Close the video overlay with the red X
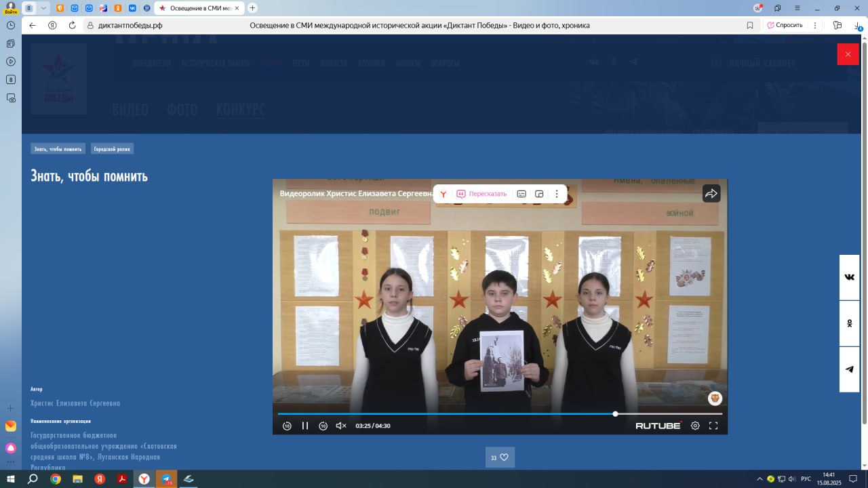 [848, 54]
